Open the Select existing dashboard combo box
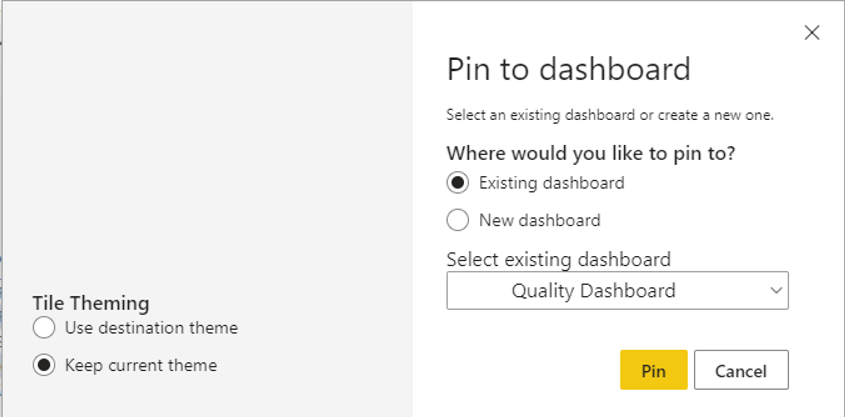Screen dimensions: 845x417 (x=618, y=290)
